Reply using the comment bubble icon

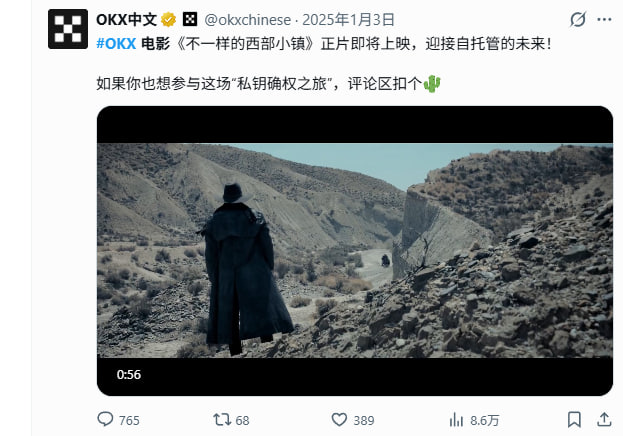pyautogui.click(x=105, y=419)
